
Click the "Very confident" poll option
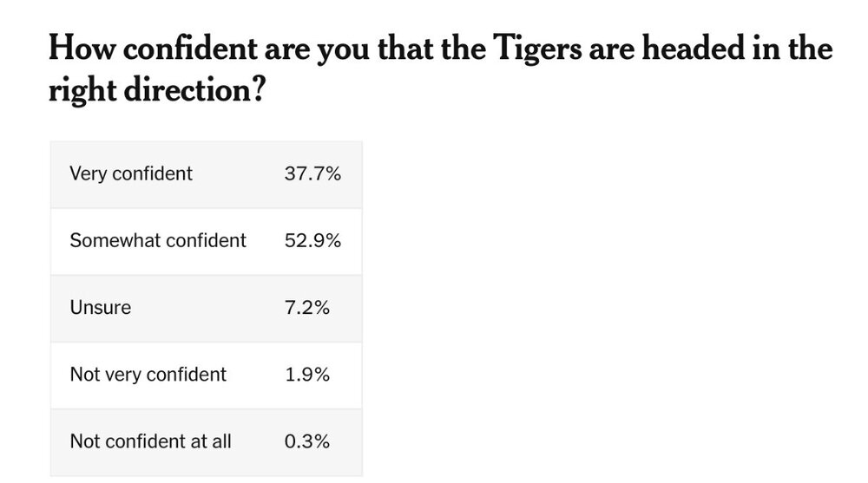coord(131,173)
